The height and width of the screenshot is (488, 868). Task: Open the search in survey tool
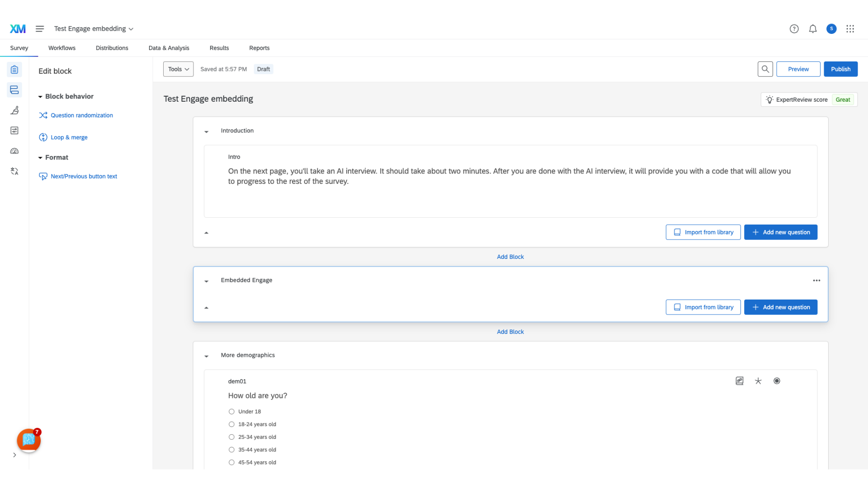[x=765, y=69]
